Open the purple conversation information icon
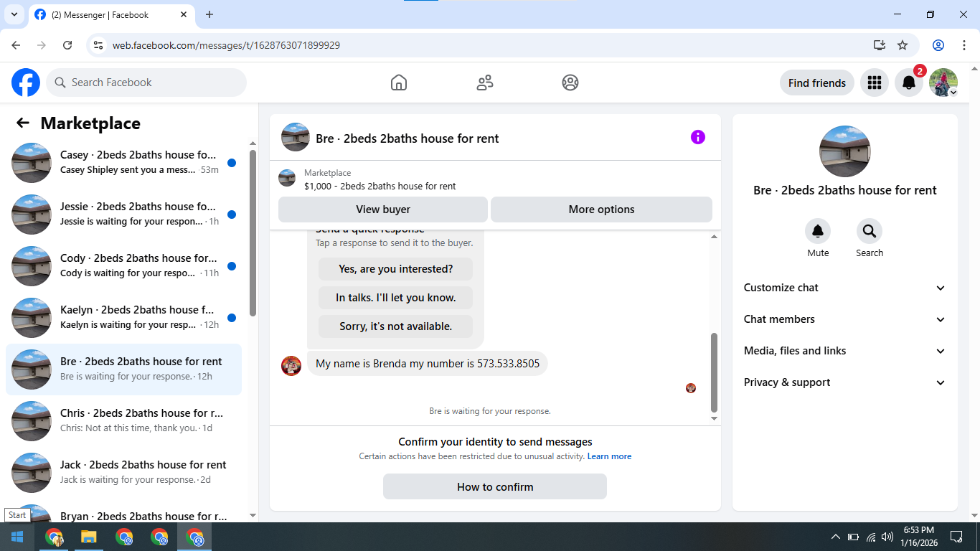Viewport: 980px width, 551px height. click(698, 137)
